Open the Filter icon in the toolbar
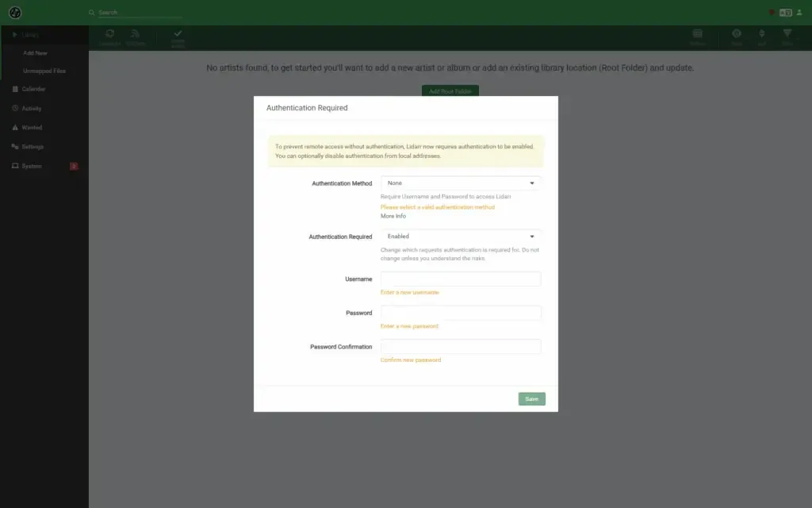 (x=786, y=37)
